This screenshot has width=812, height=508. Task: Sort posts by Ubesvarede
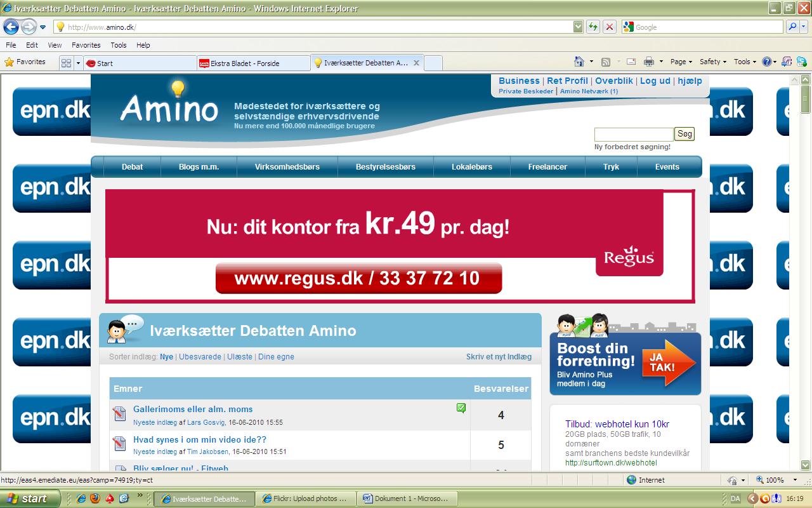[x=200, y=357]
